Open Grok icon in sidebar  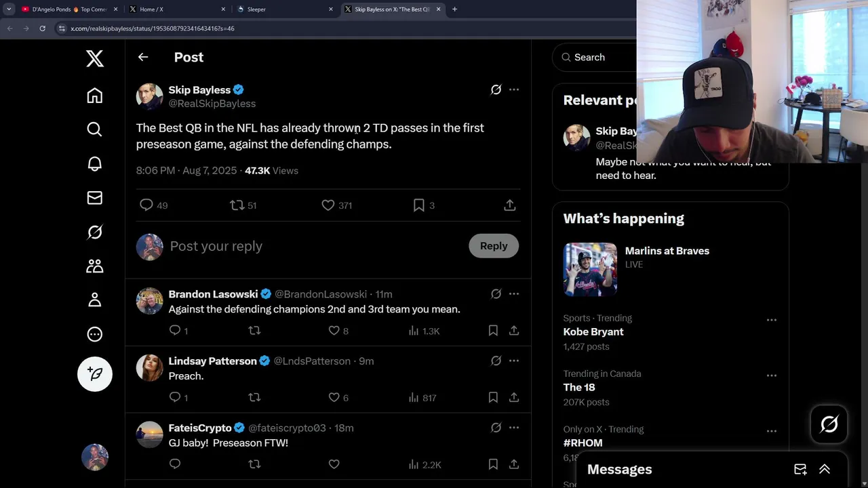point(95,232)
